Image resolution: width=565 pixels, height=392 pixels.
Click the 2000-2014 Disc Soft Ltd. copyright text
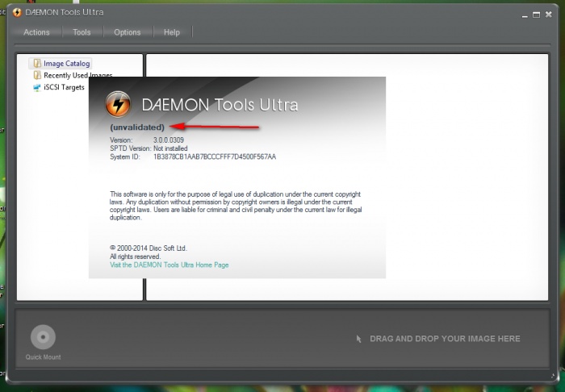click(x=148, y=248)
